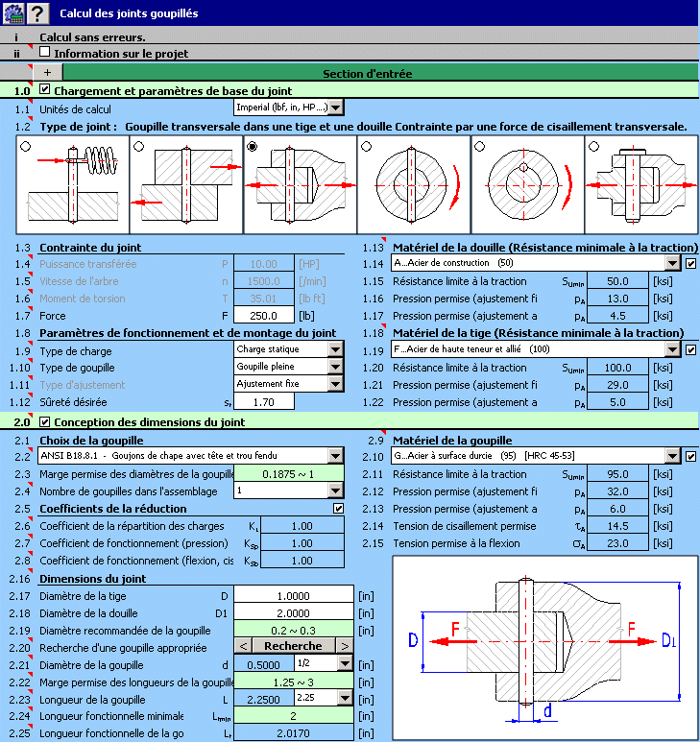Click the next pin search arrow button
The image size is (700, 742).
pos(345,646)
